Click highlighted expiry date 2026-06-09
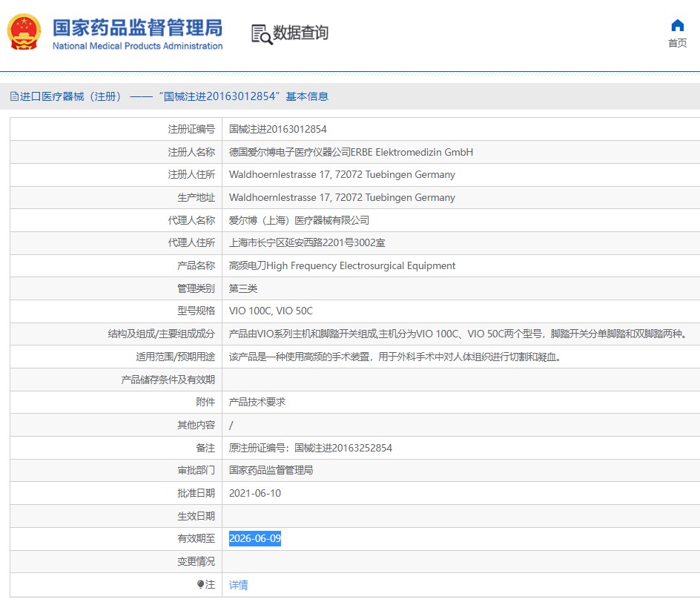Image resolution: width=700 pixels, height=602 pixels. point(255,539)
